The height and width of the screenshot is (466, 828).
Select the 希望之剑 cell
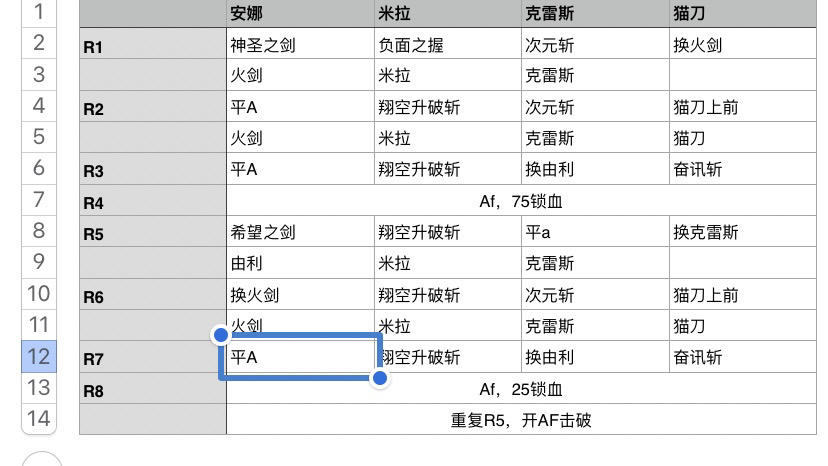coord(300,232)
